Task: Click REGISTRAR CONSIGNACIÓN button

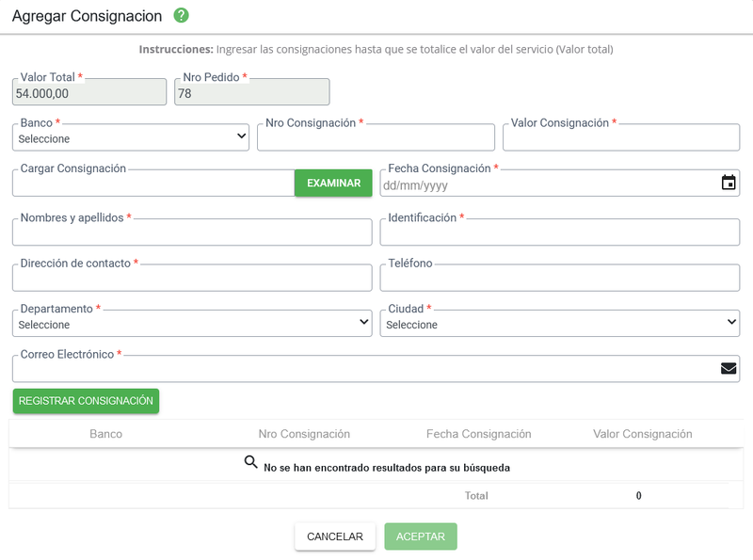Action: (x=86, y=401)
